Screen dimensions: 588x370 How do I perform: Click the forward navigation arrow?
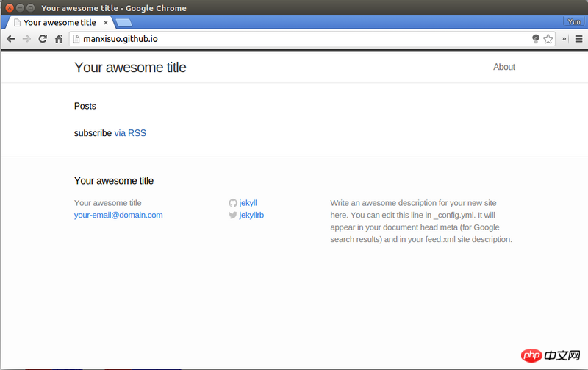[26, 39]
